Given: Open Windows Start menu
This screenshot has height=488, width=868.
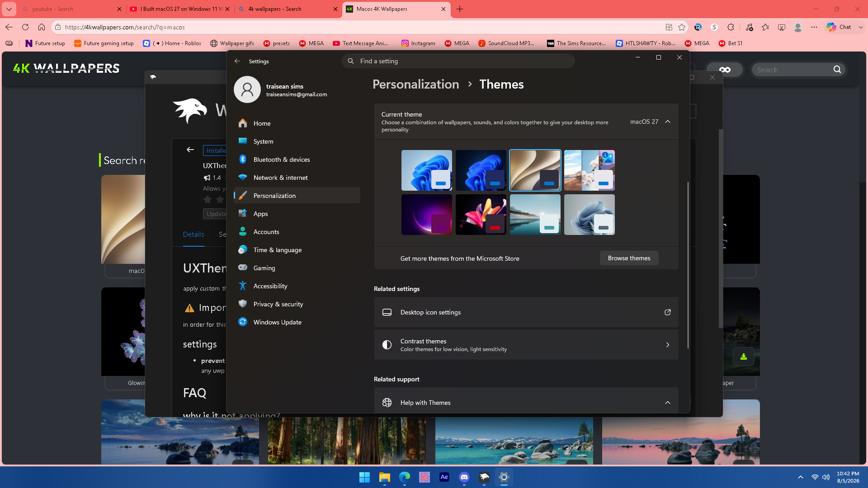Looking at the screenshot, I should pyautogui.click(x=364, y=477).
